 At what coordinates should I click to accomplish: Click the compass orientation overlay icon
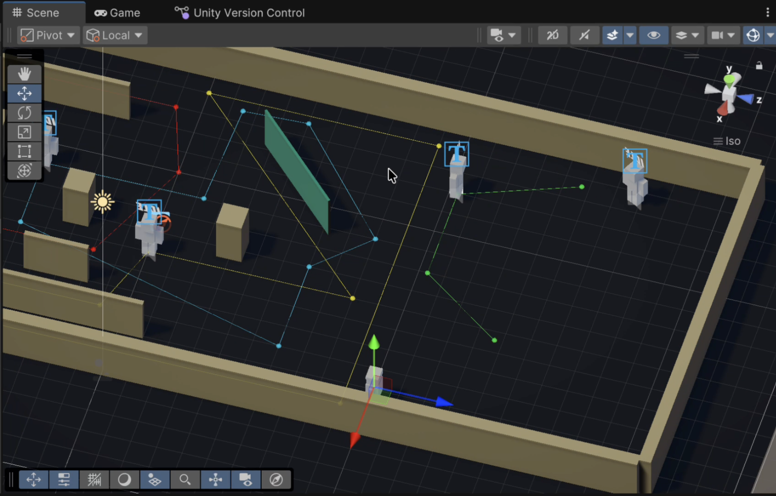pos(277,480)
